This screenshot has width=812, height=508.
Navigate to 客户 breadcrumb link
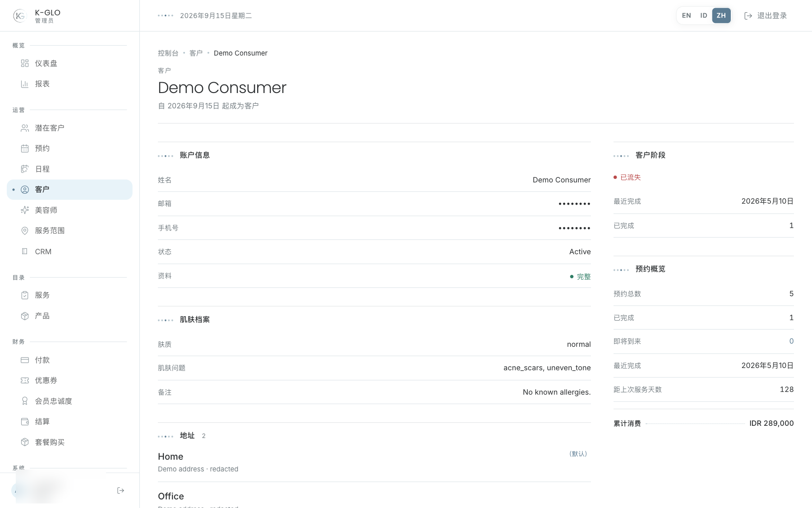[x=196, y=53]
